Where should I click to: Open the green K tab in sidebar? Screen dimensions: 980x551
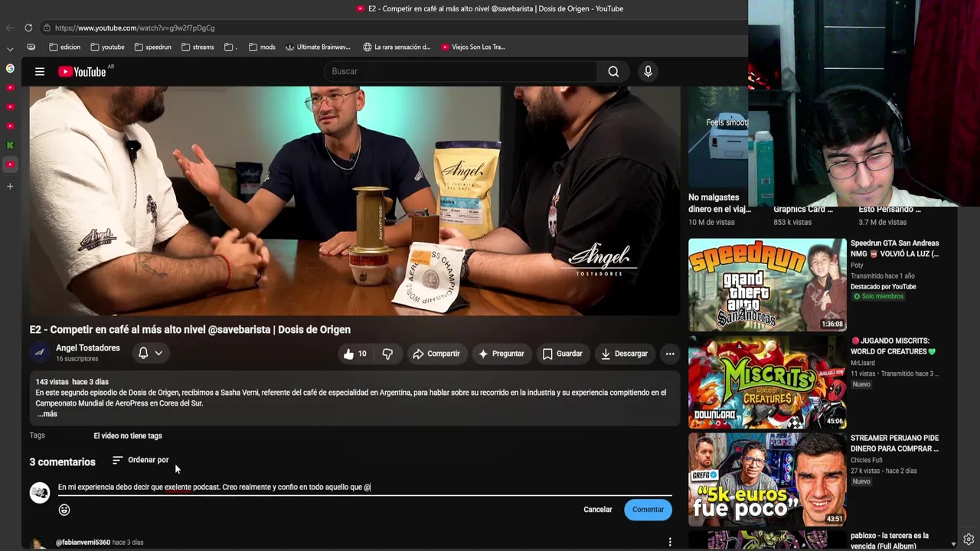pyautogui.click(x=10, y=145)
